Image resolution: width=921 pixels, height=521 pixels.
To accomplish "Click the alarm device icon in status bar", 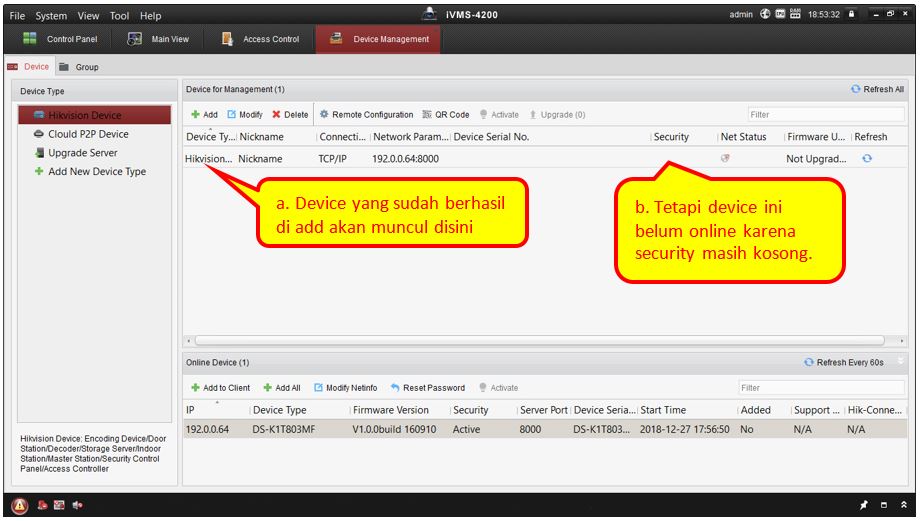I will coord(42,505).
